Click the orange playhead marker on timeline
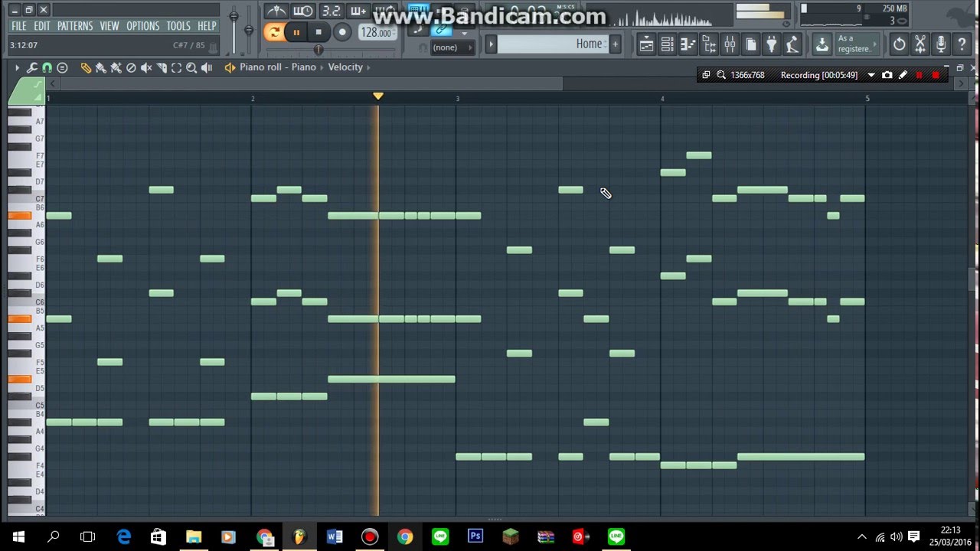The height and width of the screenshot is (551, 980). pyautogui.click(x=377, y=96)
